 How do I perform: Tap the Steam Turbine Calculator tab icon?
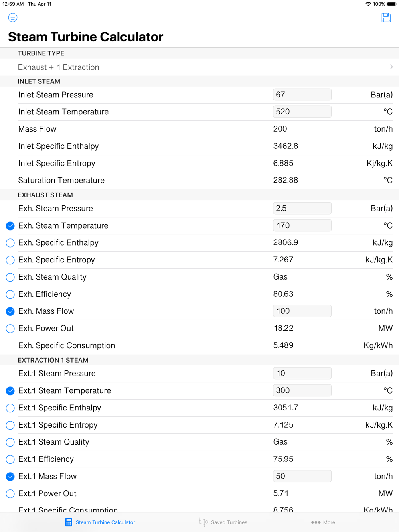(69, 522)
